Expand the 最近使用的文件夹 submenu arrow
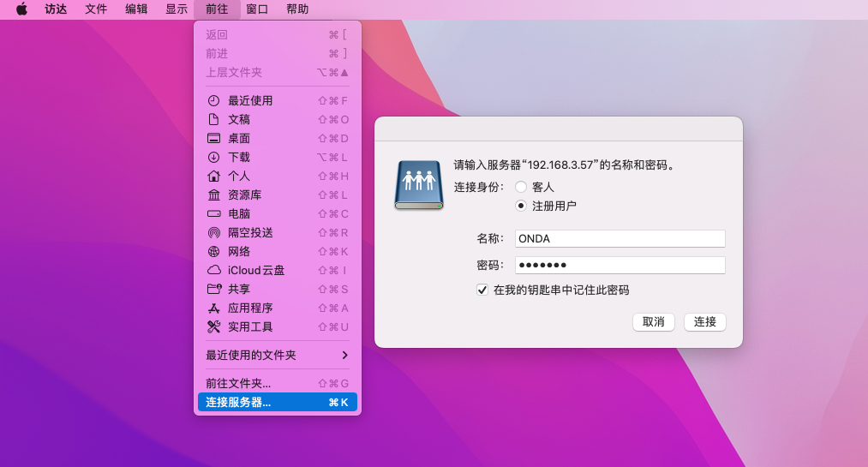 [344, 356]
